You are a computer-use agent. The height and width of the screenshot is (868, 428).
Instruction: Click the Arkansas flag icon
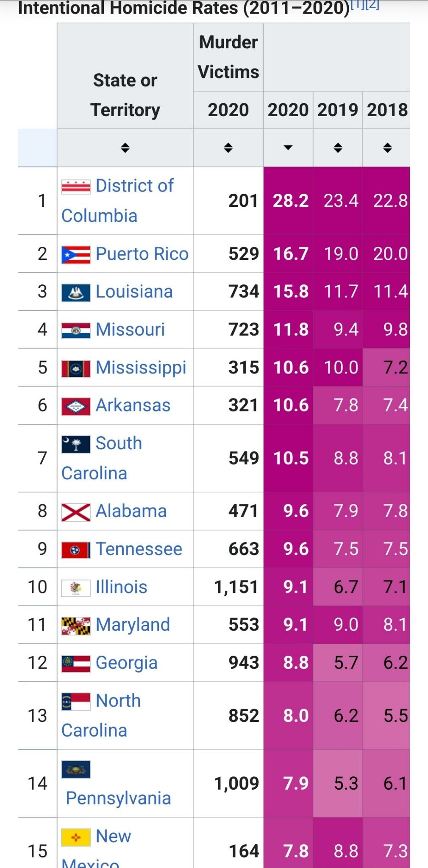[x=75, y=406]
